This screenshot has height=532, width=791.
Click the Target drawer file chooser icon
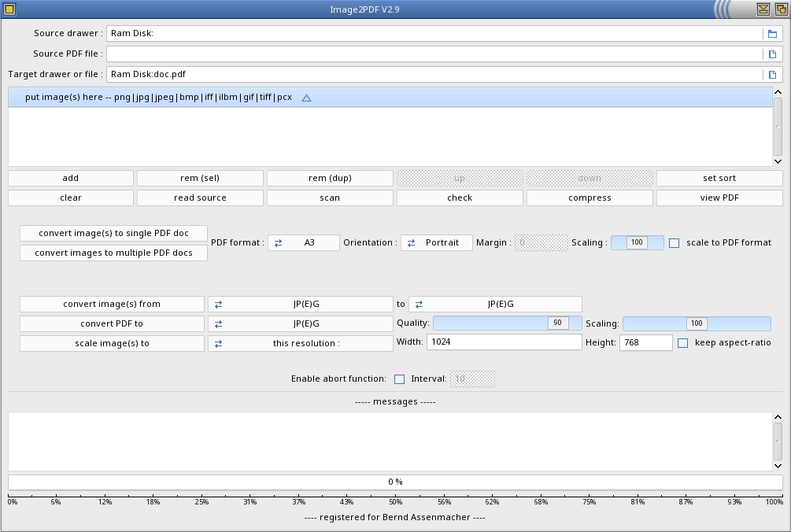[x=772, y=75]
